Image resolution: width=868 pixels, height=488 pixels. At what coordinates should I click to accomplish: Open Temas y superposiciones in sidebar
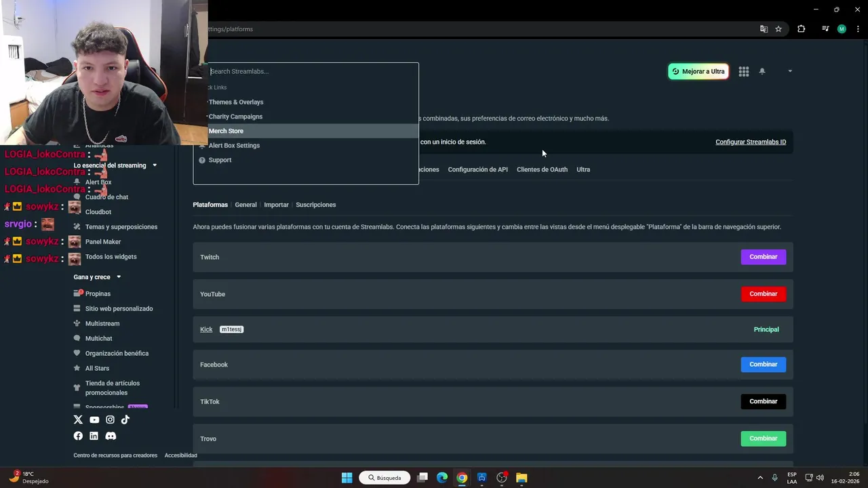(121, 227)
